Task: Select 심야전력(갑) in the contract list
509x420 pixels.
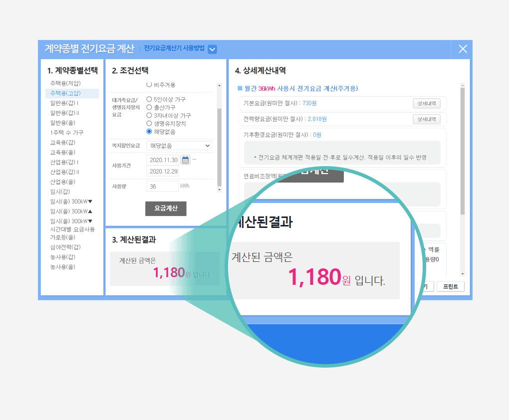Action: point(65,247)
